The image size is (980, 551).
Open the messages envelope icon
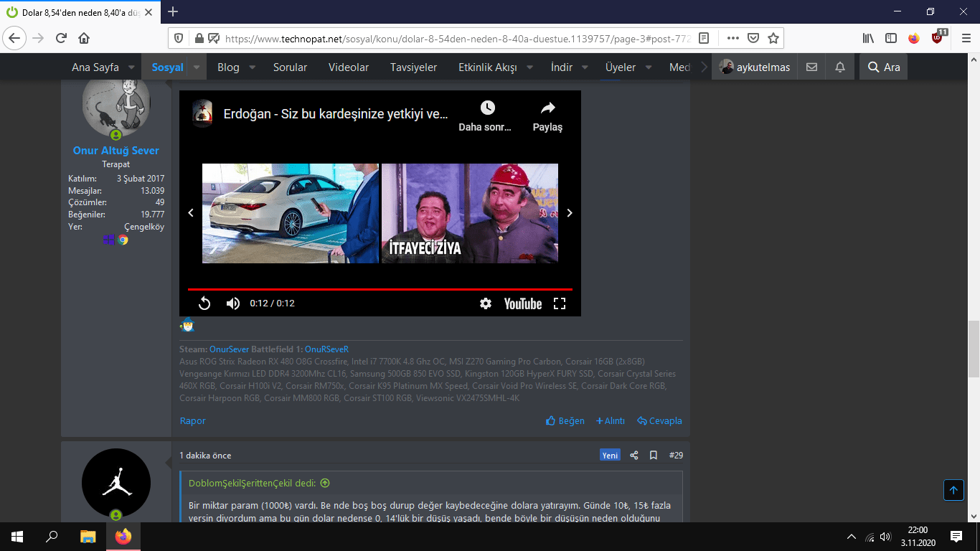click(811, 66)
